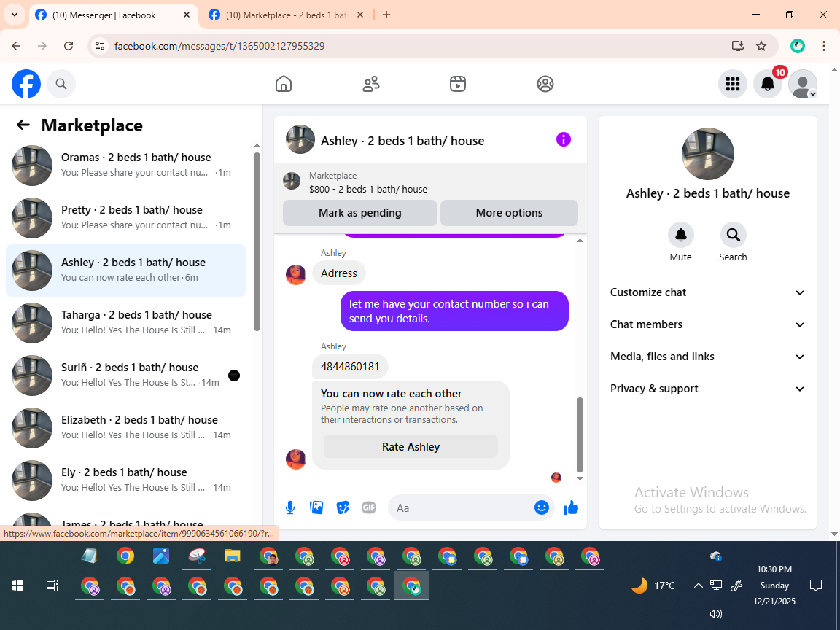840x630 pixels.
Task: Click the address bar URL
Action: (219, 46)
